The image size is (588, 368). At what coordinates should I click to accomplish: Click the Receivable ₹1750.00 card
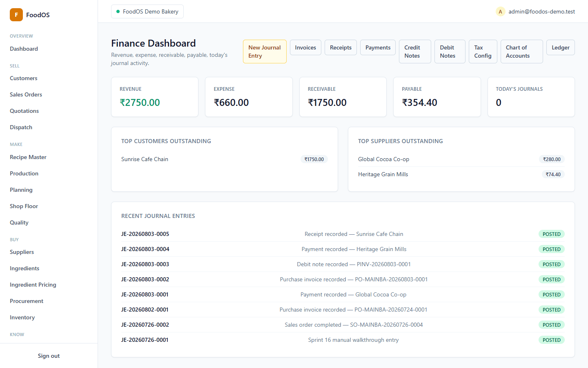pyautogui.click(x=343, y=97)
